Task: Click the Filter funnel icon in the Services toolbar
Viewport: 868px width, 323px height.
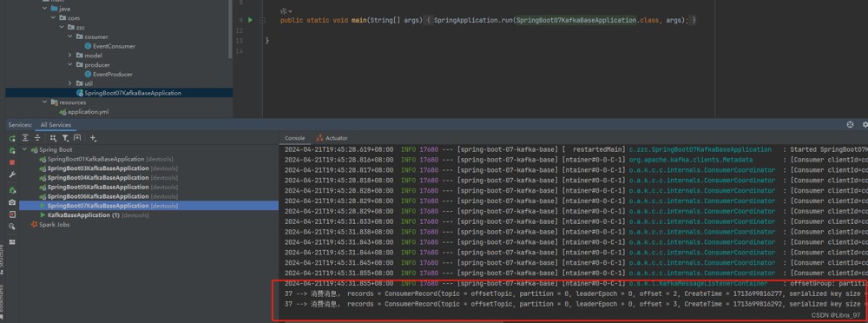Action: click(x=65, y=138)
